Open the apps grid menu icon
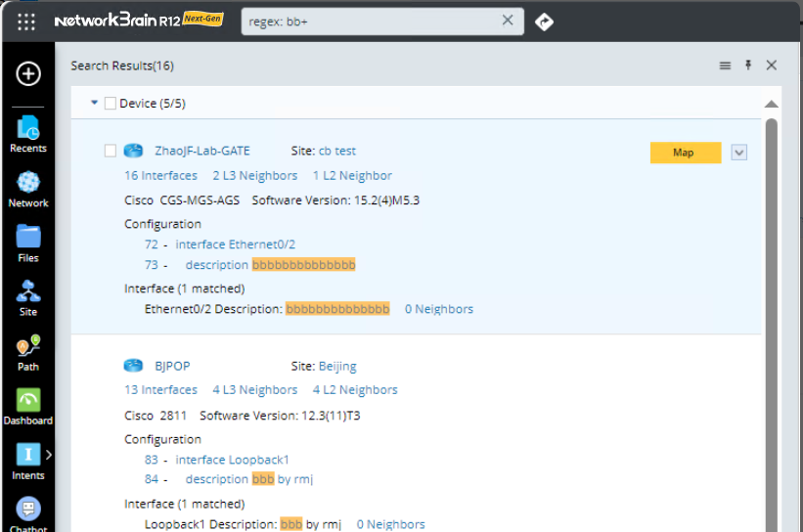This screenshot has width=803, height=532. [x=26, y=22]
